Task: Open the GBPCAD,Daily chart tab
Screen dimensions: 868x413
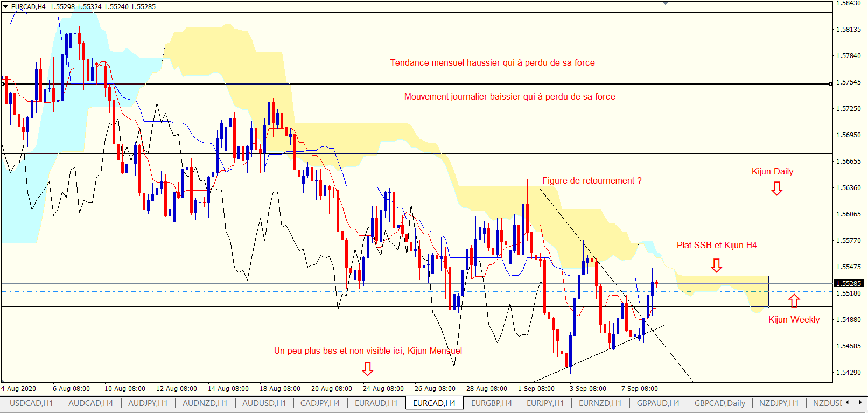Action: (x=719, y=403)
